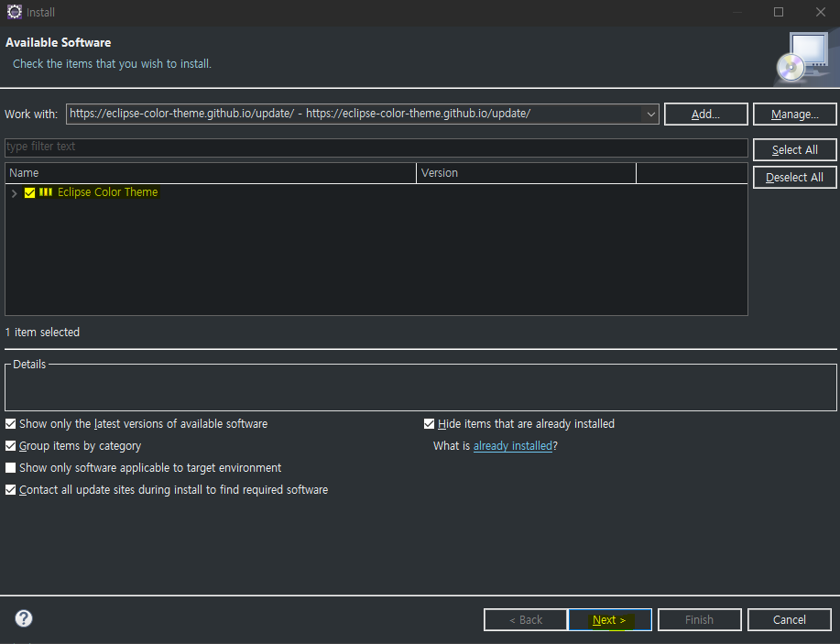840x644 pixels.
Task: Cancel the Install dialog
Action: click(x=789, y=620)
